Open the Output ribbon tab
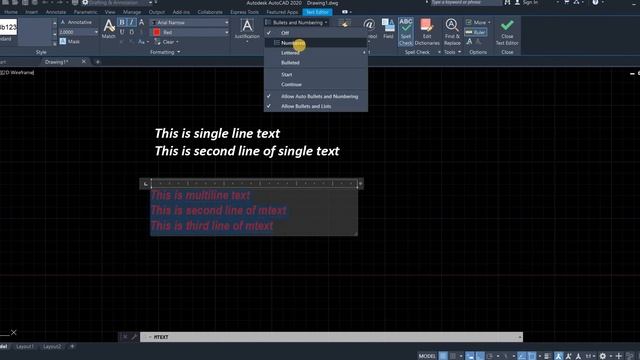 point(157,12)
